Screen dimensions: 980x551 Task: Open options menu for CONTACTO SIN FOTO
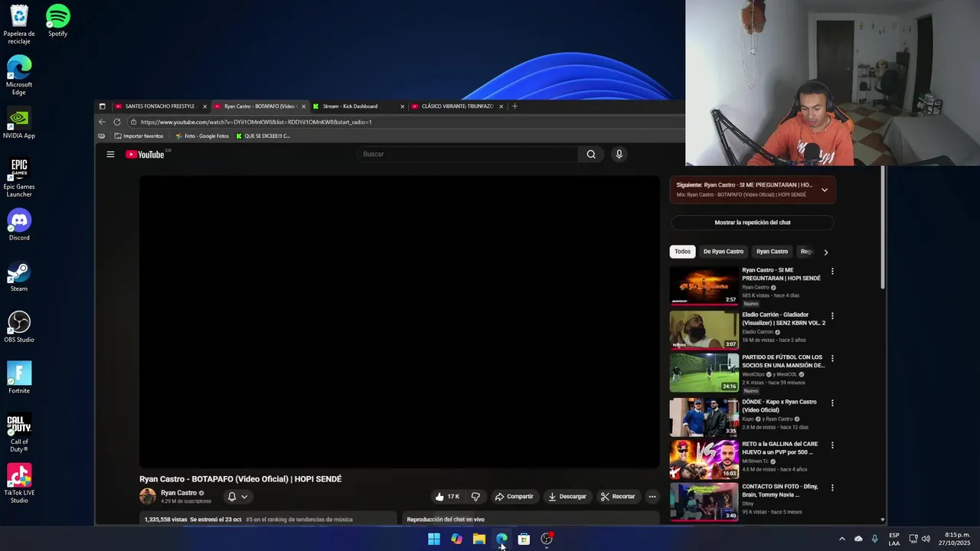pyautogui.click(x=832, y=488)
